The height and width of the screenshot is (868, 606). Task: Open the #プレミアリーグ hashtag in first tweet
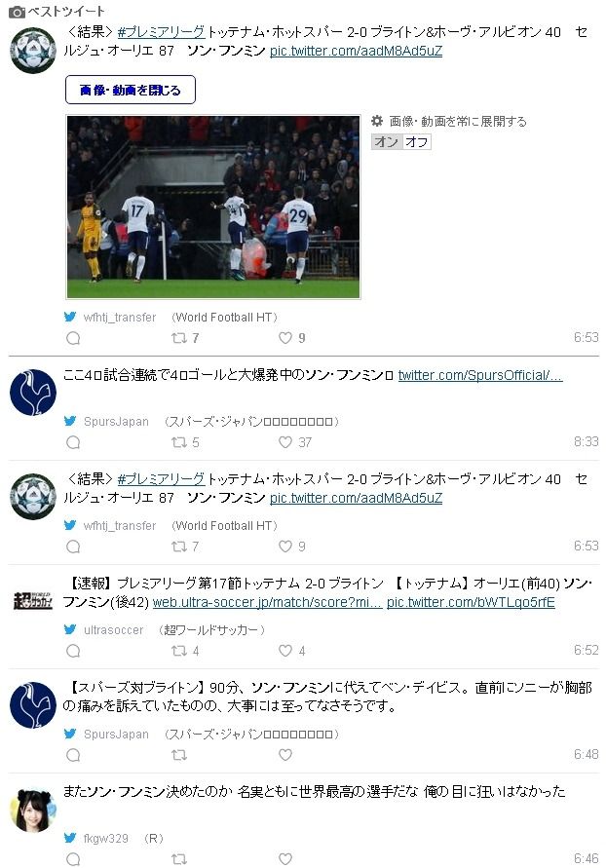tap(161, 32)
